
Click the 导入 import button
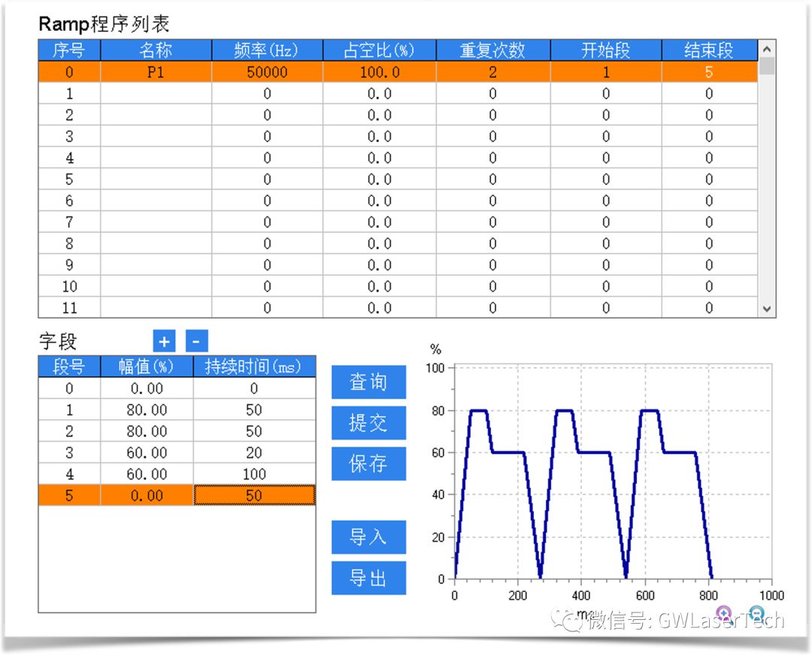pyautogui.click(x=368, y=537)
